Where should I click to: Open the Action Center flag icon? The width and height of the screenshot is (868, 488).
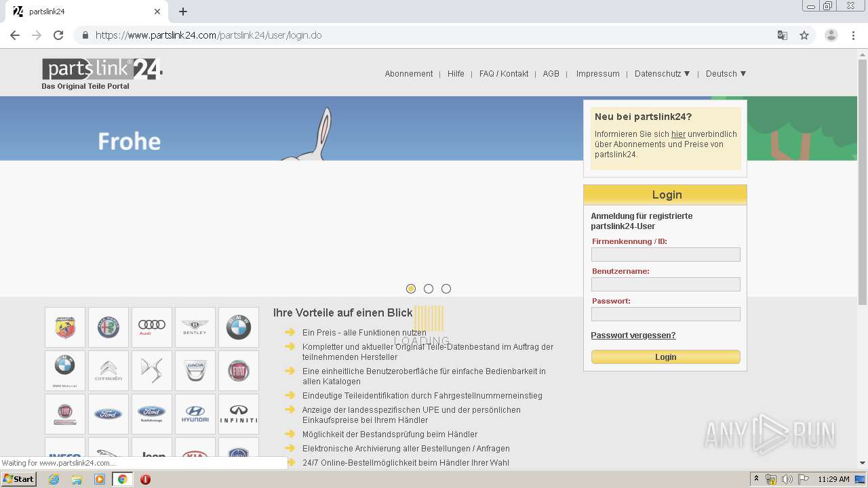[804, 479]
